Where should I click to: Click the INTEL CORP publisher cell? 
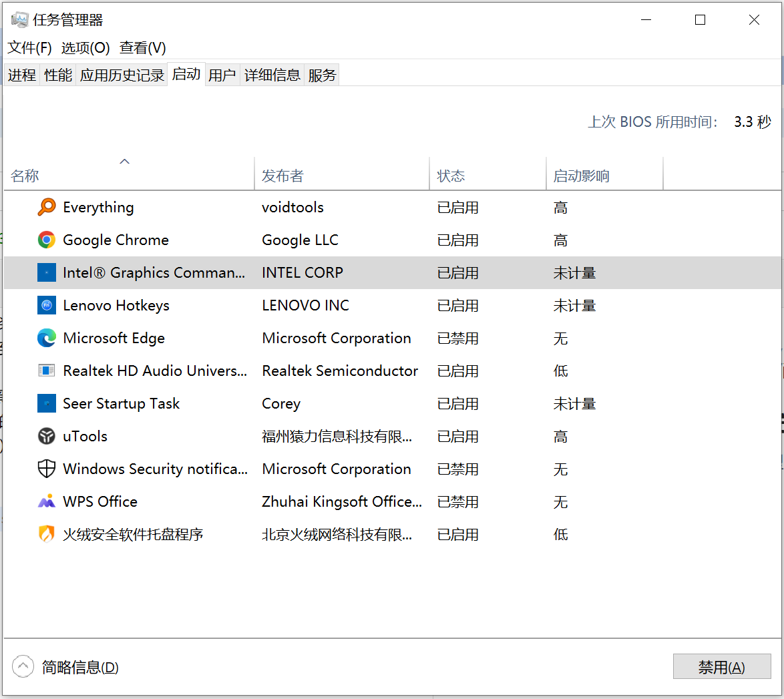(x=303, y=272)
